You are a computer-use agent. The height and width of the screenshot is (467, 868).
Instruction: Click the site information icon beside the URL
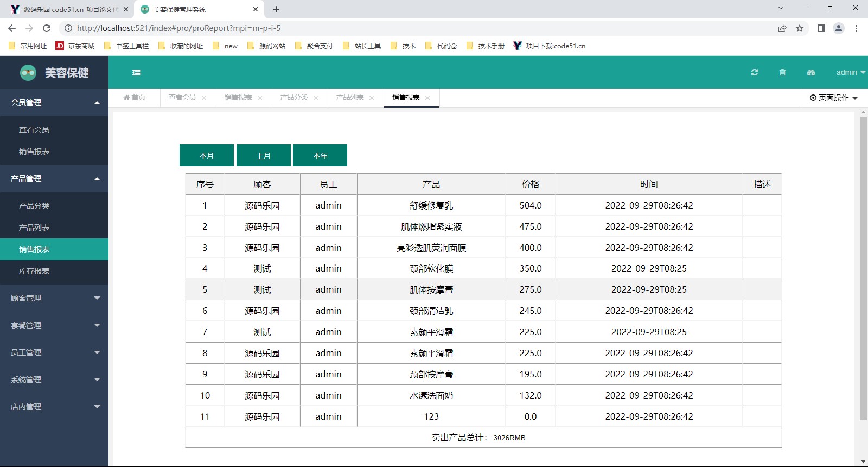[x=68, y=28]
